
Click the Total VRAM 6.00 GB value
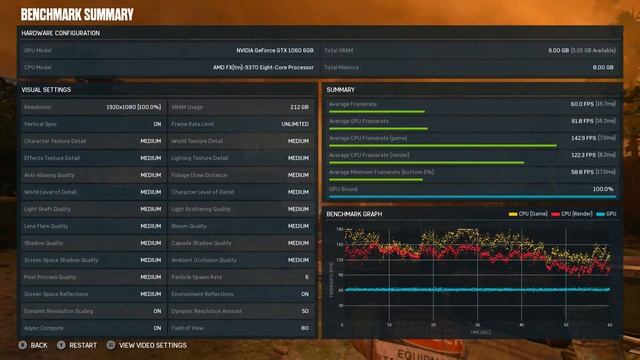point(558,51)
